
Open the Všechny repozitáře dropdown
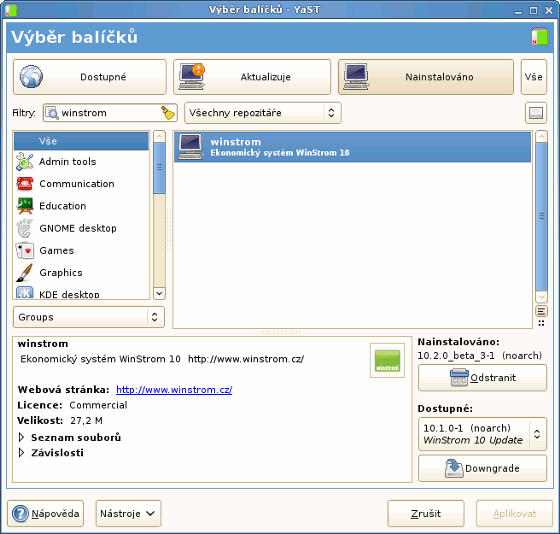(x=262, y=113)
